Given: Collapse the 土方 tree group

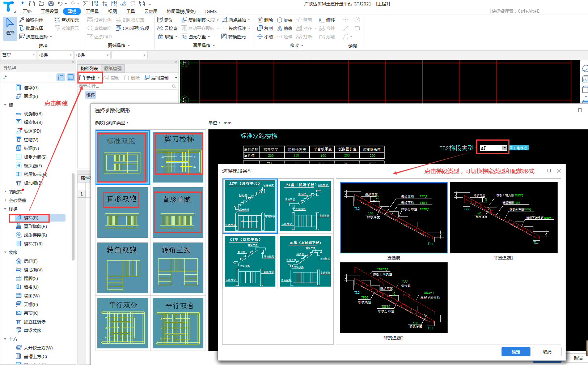Looking at the screenshot, I should tap(5, 339).
